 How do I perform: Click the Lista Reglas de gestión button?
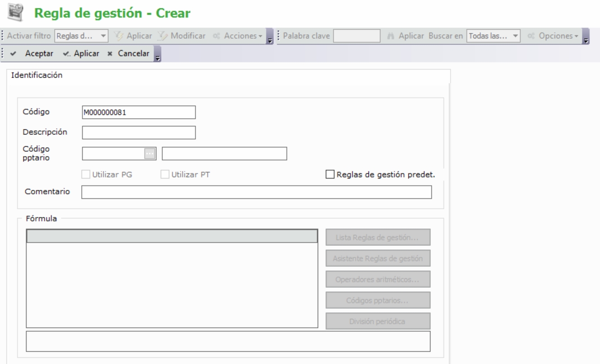click(378, 237)
